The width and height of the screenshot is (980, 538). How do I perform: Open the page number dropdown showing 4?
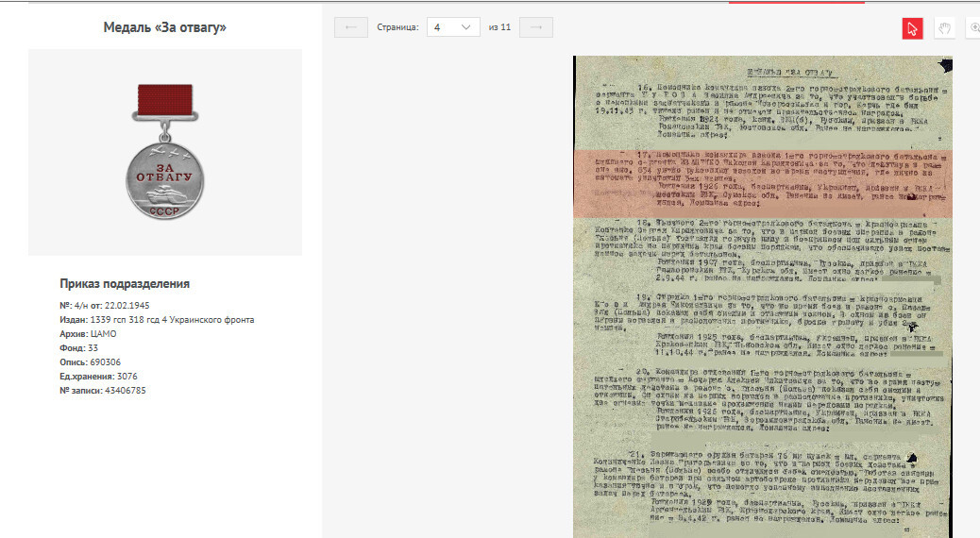tap(453, 27)
